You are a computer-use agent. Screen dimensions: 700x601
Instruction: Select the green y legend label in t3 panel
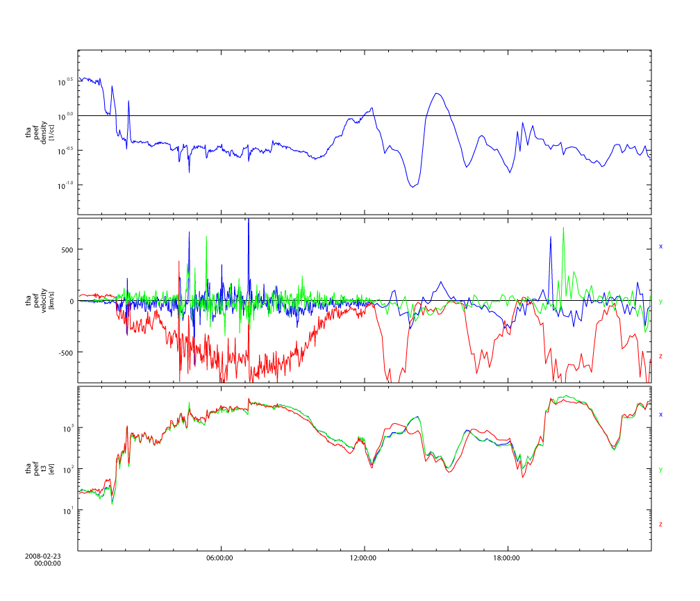click(x=660, y=470)
